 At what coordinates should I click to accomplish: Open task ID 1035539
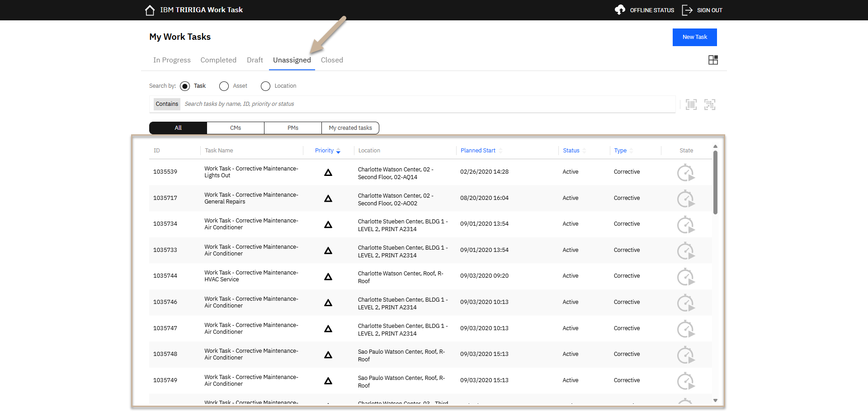(165, 172)
